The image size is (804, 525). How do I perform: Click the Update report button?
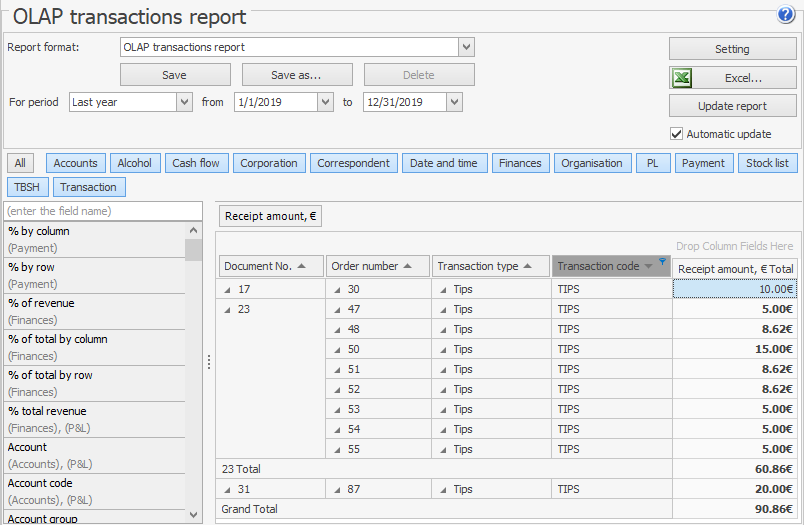(732, 106)
